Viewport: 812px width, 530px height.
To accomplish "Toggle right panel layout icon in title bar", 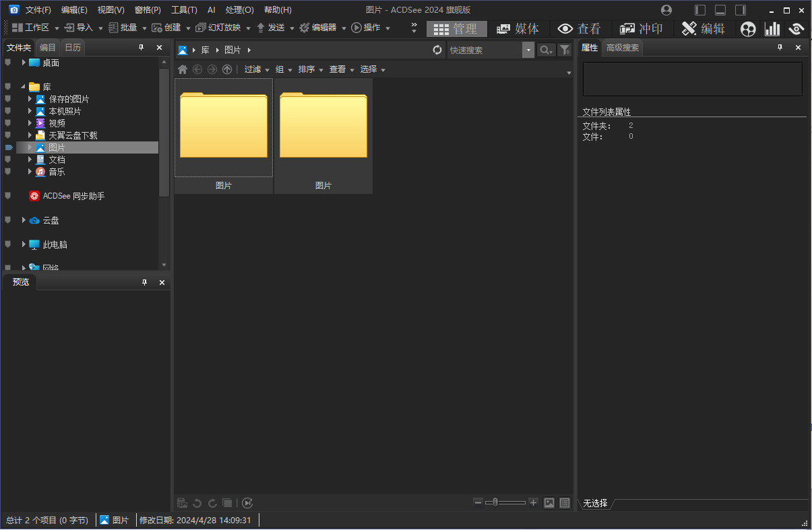I will (741, 10).
